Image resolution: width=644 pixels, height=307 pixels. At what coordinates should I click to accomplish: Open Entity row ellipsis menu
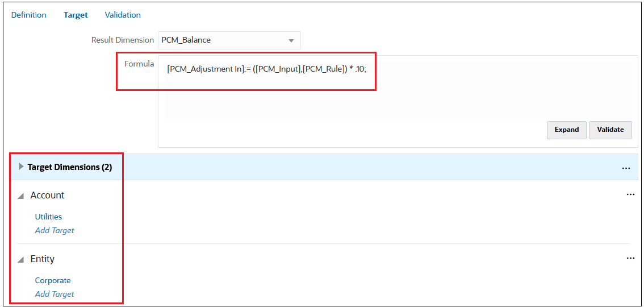click(630, 258)
